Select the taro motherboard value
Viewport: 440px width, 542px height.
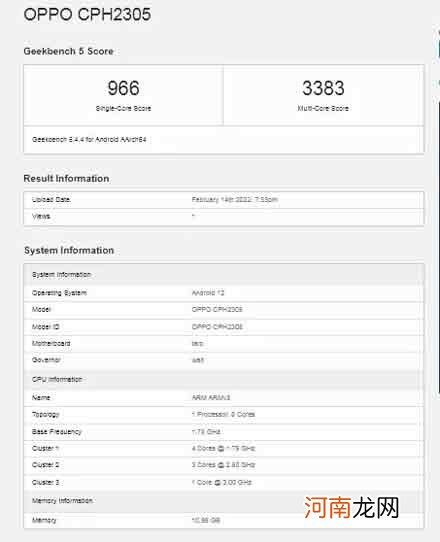click(x=197, y=343)
